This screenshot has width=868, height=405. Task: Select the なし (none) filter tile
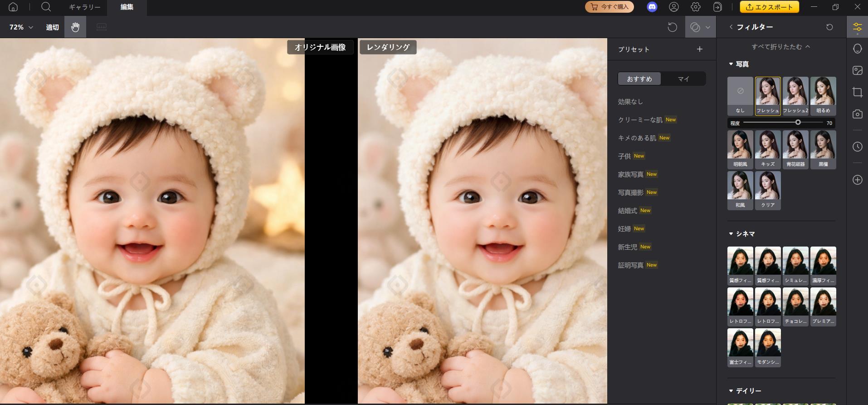click(x=740, y=96)
